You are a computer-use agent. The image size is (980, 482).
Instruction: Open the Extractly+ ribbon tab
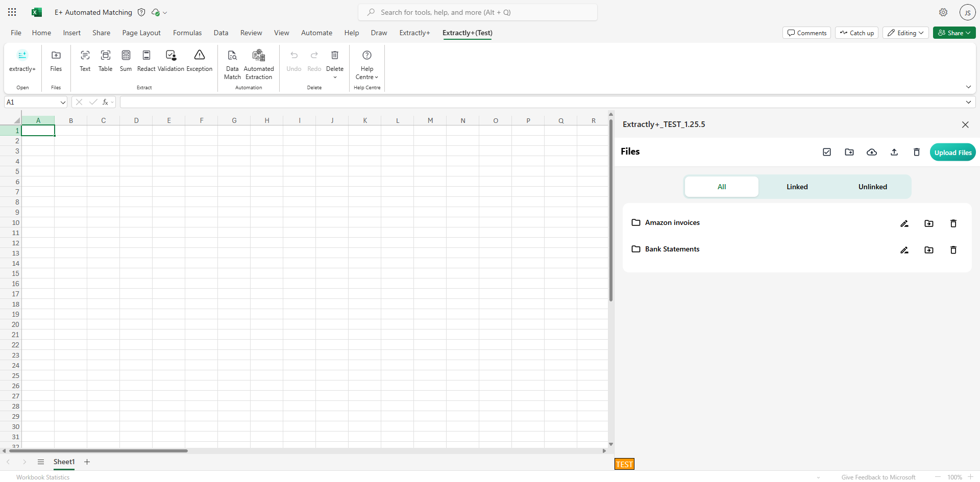(414, 33)
